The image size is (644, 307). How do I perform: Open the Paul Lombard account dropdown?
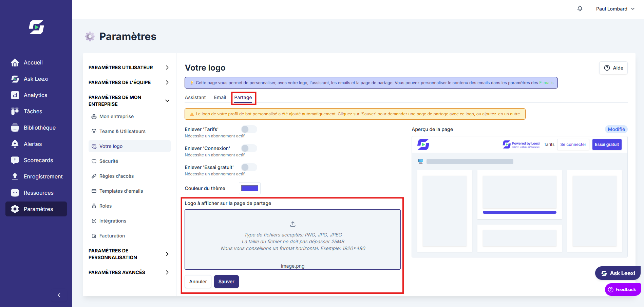[615, 9]
